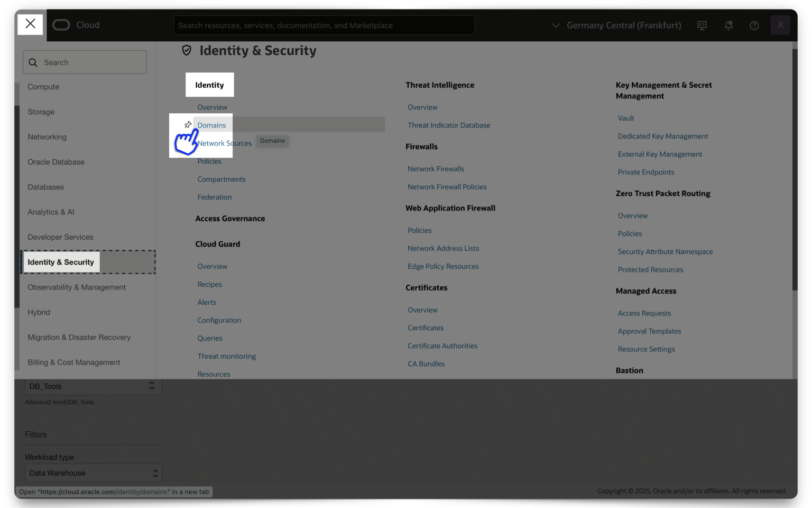This screenshot has height=508, width=812.
Task: Click the Oracle Cloud logo
Action: pos(76,25)
